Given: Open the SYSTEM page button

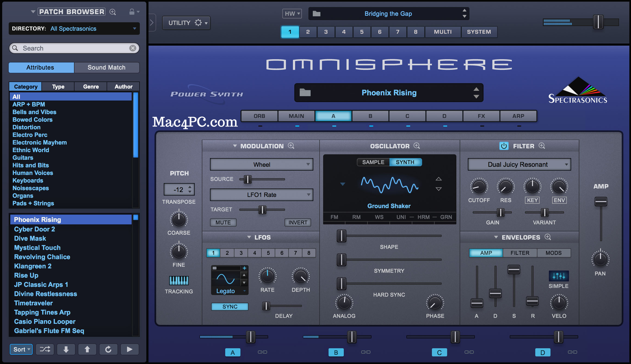Looking at the screenshot, I should [479, 32].
